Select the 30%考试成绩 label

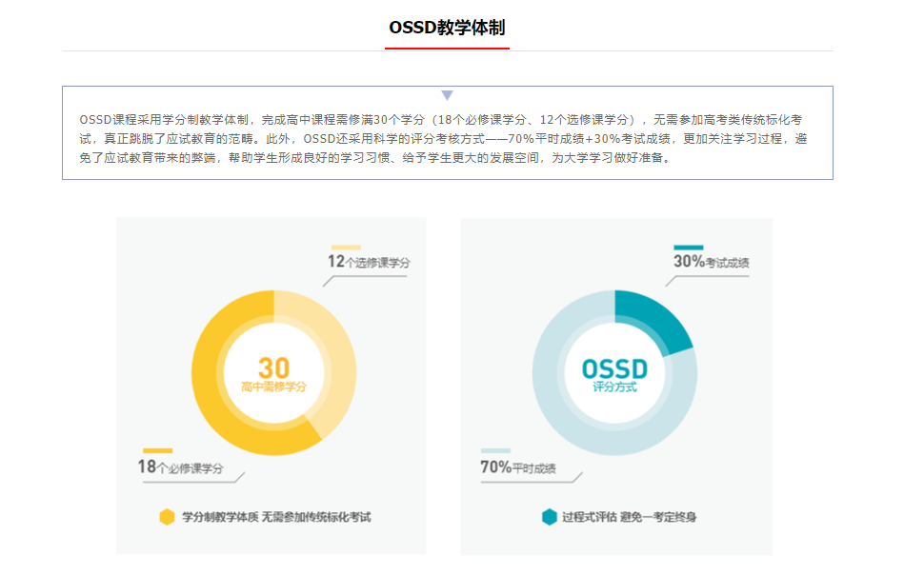coord(712,262)
